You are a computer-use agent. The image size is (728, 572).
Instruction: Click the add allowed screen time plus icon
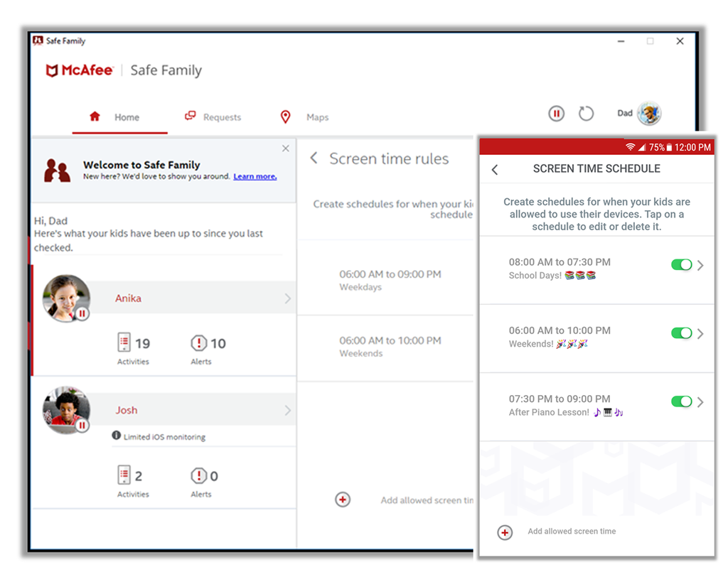coord(505,532)
